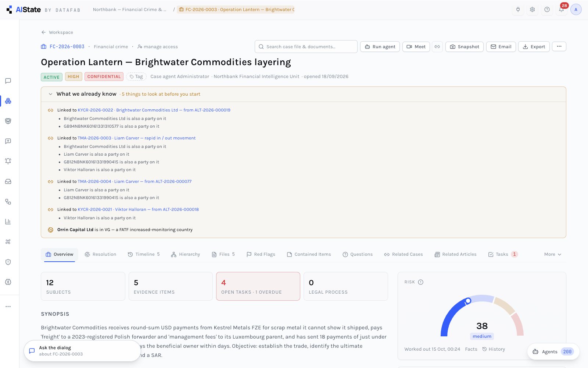Switch to the Timeline tab
Viewport: 588px width, 368px height.
pyautogui.click(x=144, y=254)
